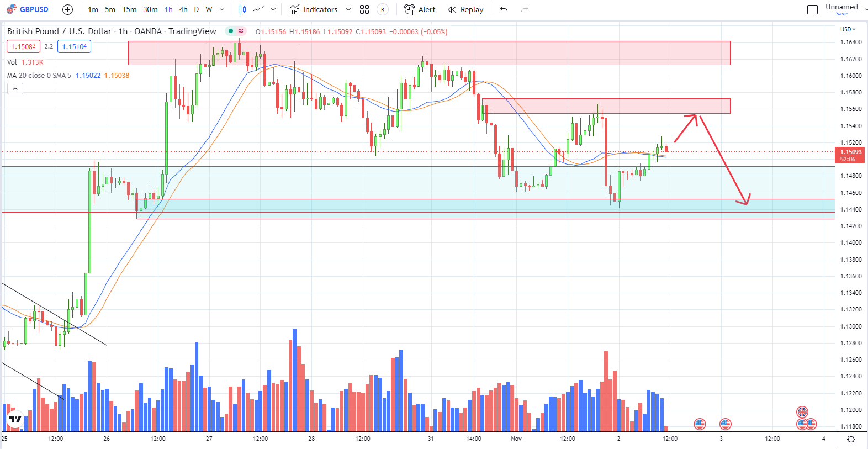Toggle the green market status dot
The image size is (868, 449).
231,31
